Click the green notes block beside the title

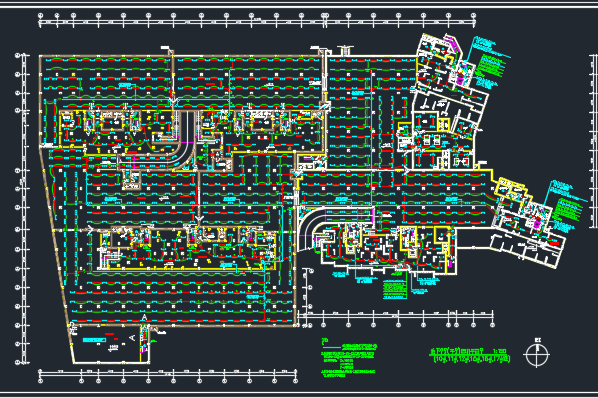[349, 358]
